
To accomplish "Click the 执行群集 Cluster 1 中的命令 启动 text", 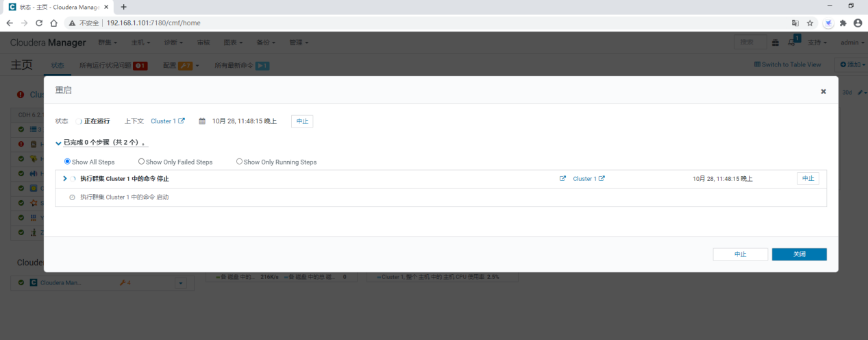I will [x=124, y=197].
